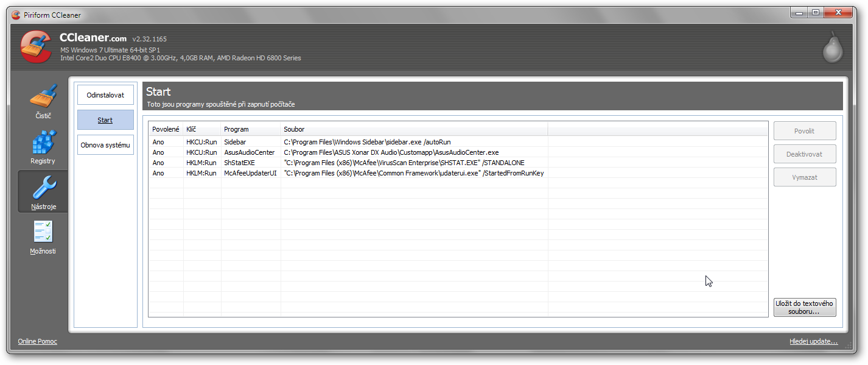Click the Hledej update link

(813, 342)
